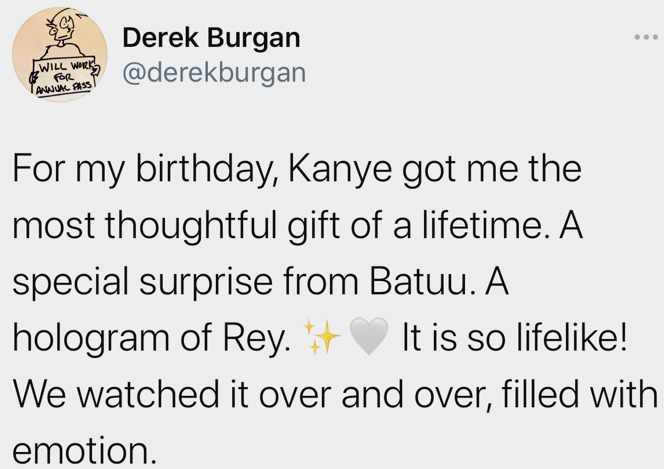Click the Derek Burgan display name
This screenshot has width=664, height=469.
(211, 38)
